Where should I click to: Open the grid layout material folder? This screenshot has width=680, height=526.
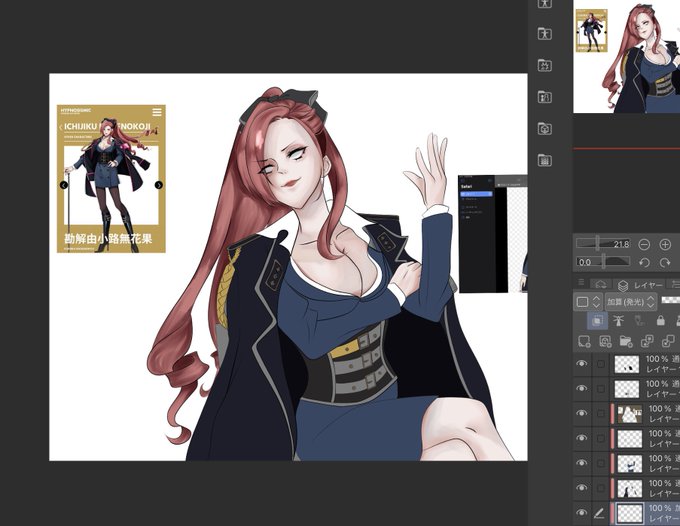[x=545, y=160]
